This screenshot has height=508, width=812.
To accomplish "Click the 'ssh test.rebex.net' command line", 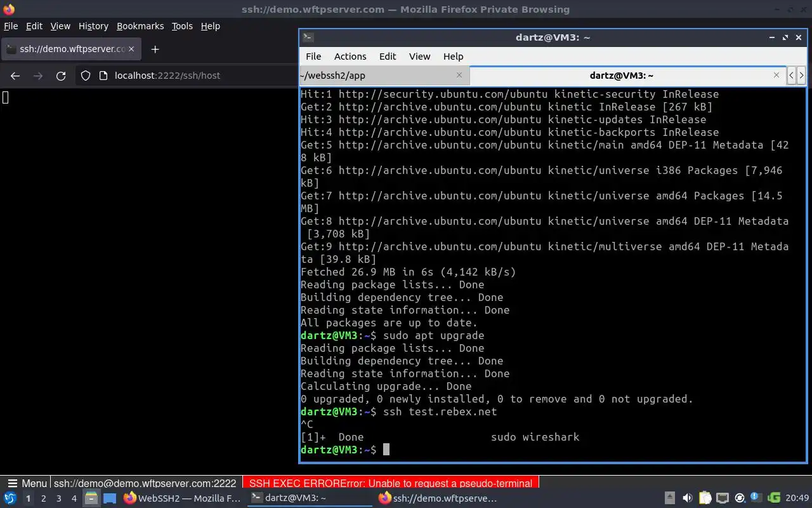I will coord(440,411).
